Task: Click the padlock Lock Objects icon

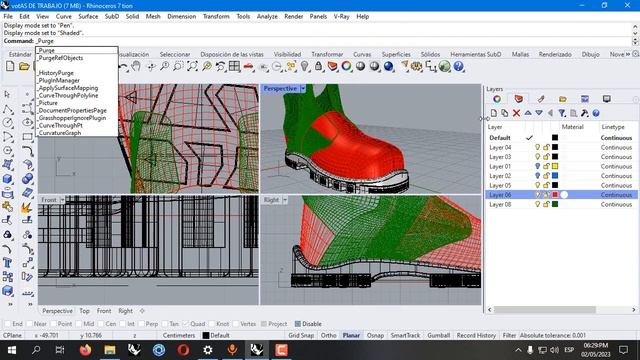Action: pyautogui.click(x=318, y=66)
